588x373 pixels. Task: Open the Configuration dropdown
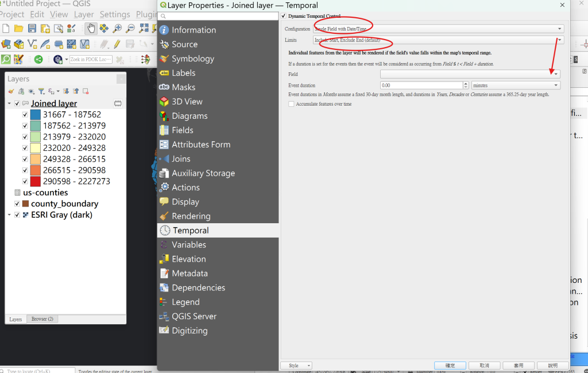click(x=438, y=29)
